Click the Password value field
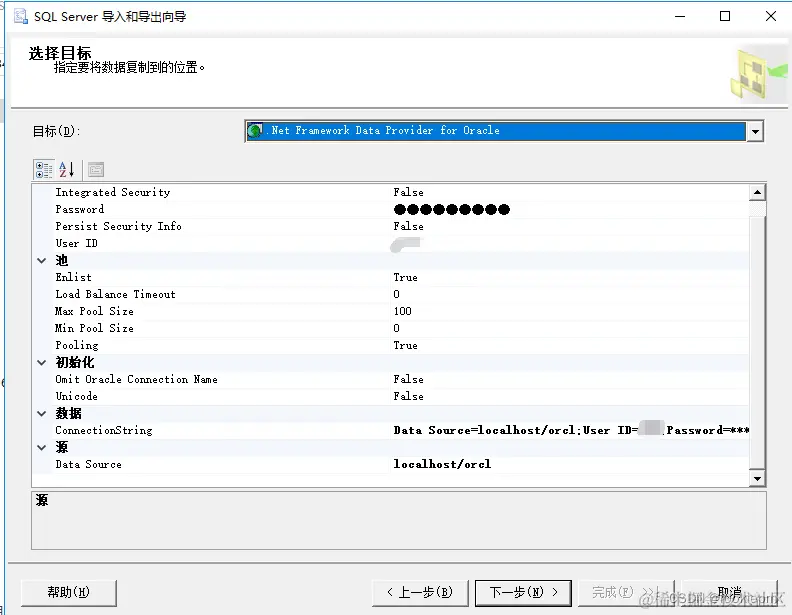 pos(569,209)
